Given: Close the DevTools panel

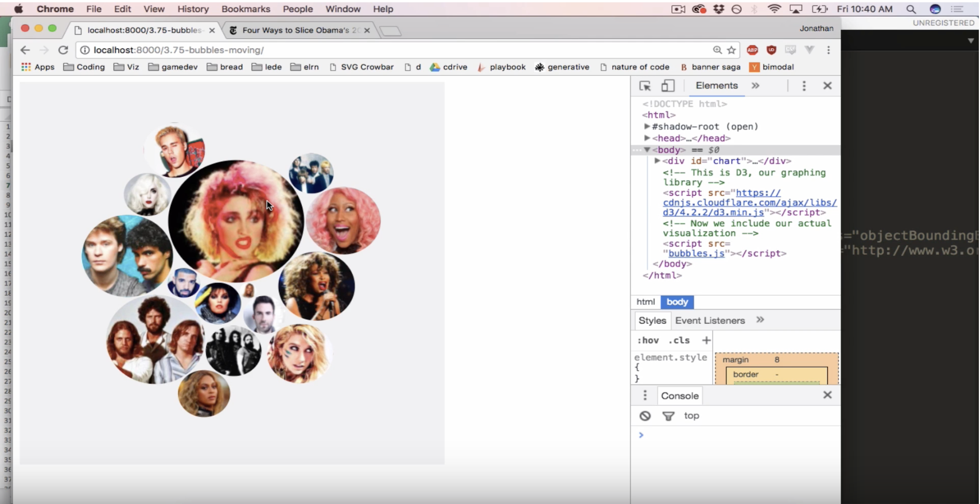Looking at the screenshot, I should tap(827, 86).
